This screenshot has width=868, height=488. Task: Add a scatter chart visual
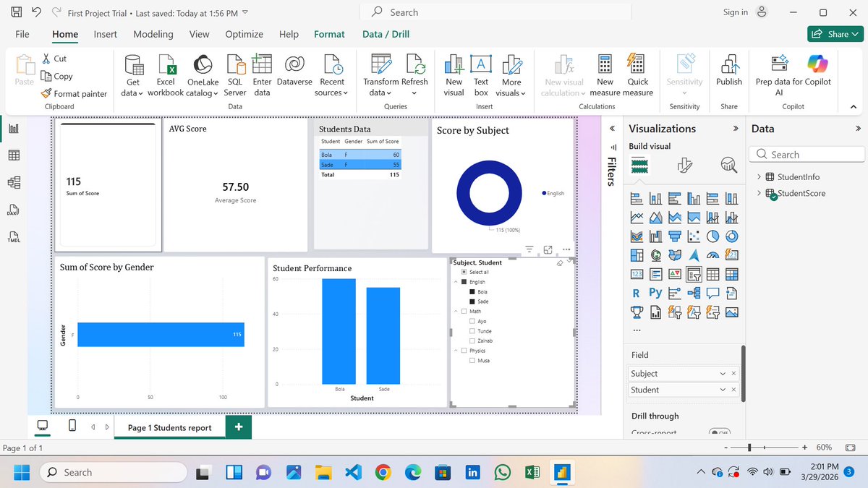pyautogui.click(x=694, y=236)
